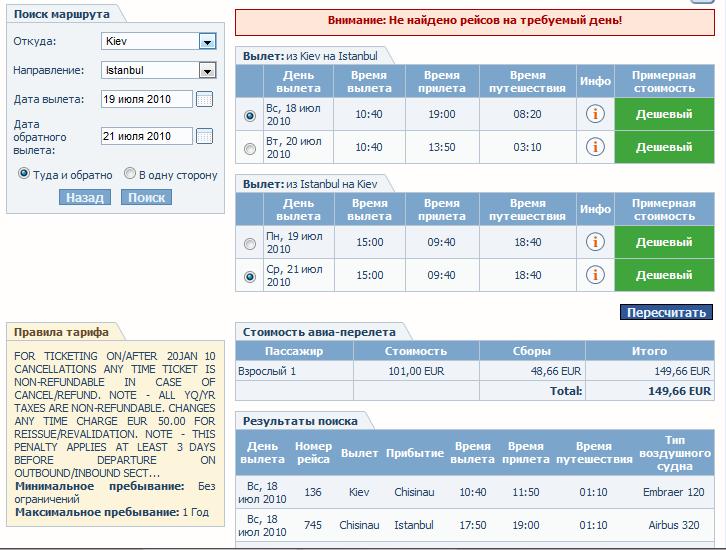Click the Пересчитать recalculate button
The height and width of the screenshot is (550, 726).
point(666,312)
